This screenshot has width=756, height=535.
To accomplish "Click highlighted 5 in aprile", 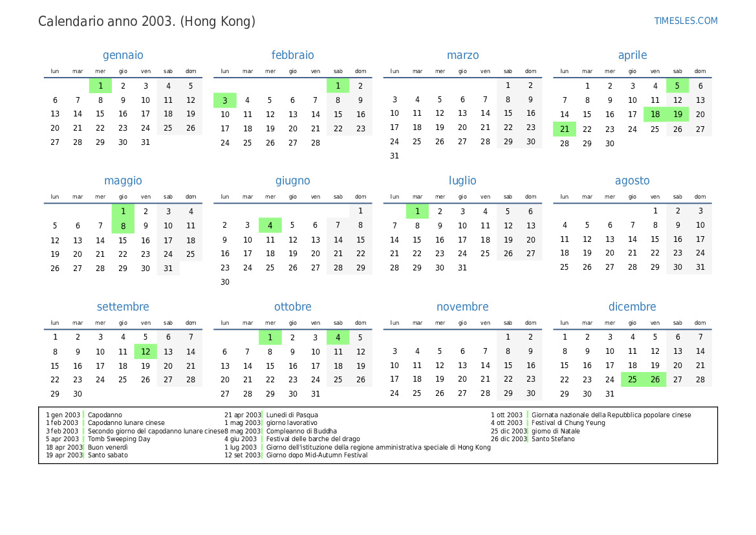I will tap(677, 86).
